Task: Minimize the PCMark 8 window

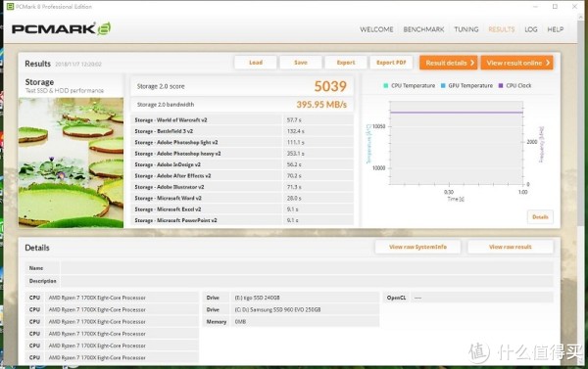Action: click(535, 7)
